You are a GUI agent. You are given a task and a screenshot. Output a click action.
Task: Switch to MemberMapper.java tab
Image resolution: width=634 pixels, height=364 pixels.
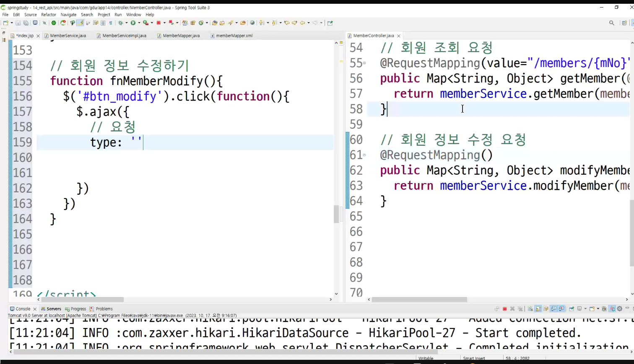point(178,36)
